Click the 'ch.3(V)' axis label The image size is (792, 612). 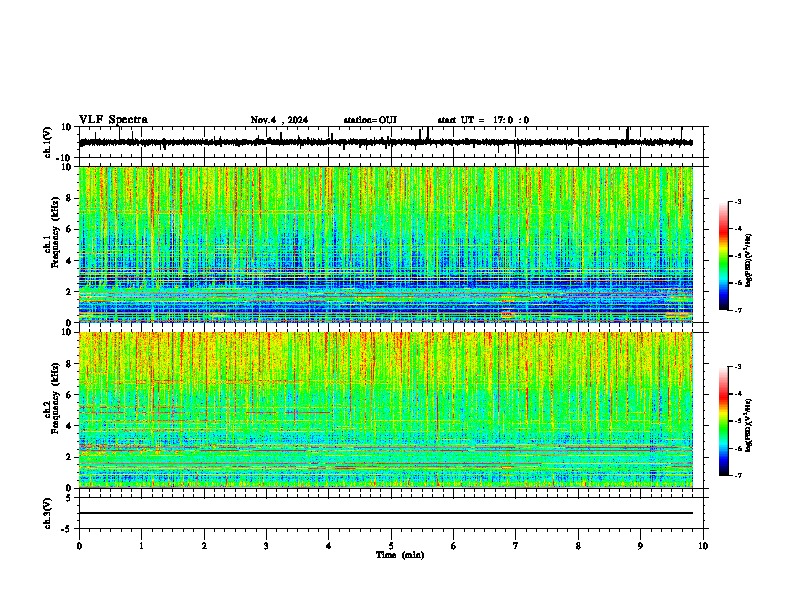[x=47, y=513]
